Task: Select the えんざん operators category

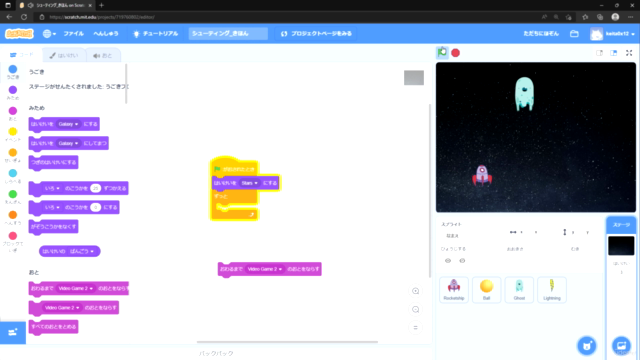Action: tap(13, 197)
